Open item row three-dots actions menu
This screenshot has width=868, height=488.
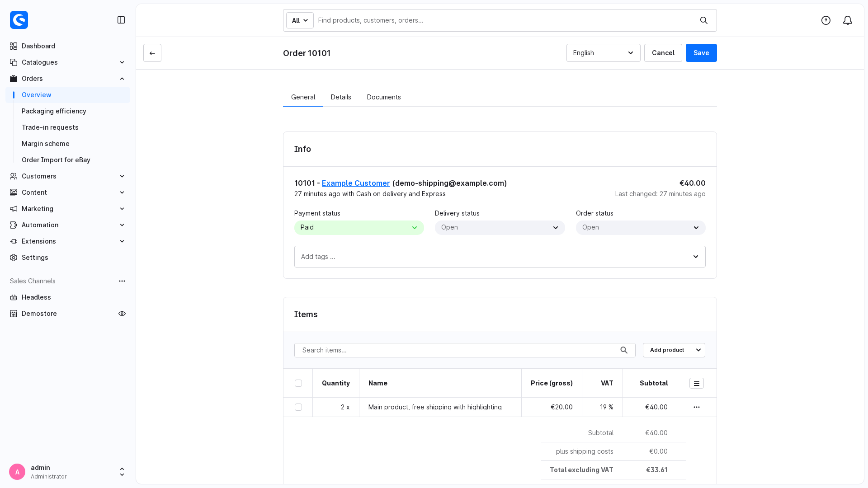(697, 407)
